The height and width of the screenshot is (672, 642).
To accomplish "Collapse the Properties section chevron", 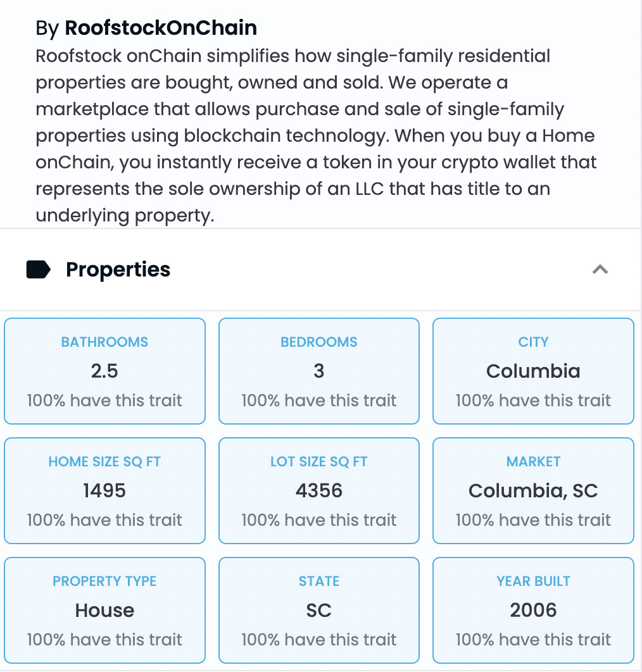I will 600,270.
